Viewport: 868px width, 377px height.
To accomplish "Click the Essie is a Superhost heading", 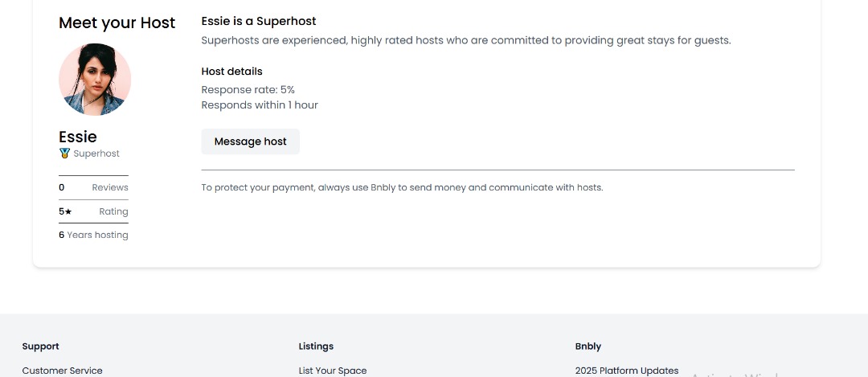I will point(258,21).
